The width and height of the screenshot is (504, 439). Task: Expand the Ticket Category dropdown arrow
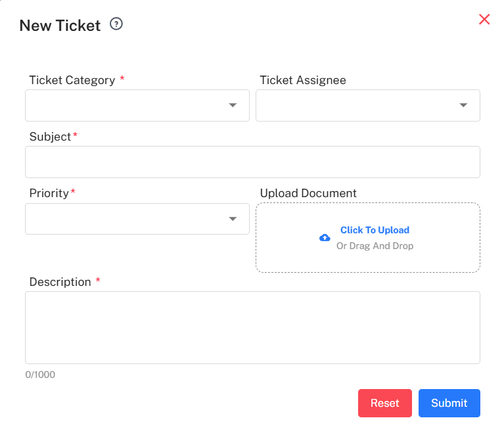point(233,105)
